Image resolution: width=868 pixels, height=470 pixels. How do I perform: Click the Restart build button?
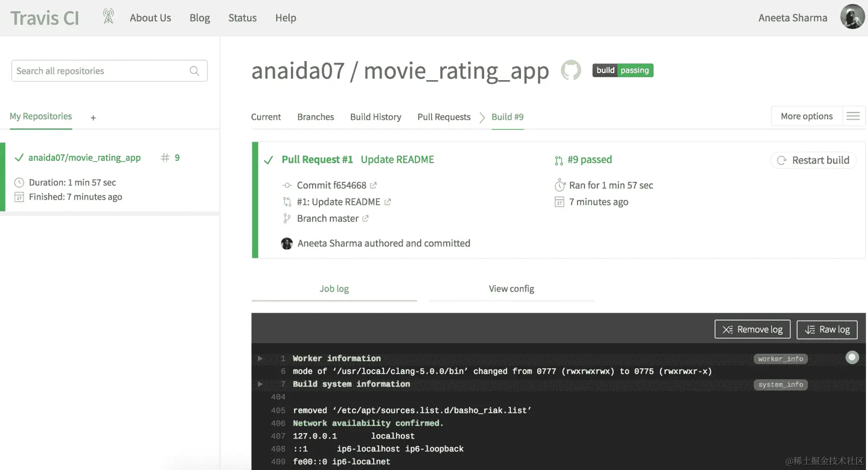click(813, 160)
